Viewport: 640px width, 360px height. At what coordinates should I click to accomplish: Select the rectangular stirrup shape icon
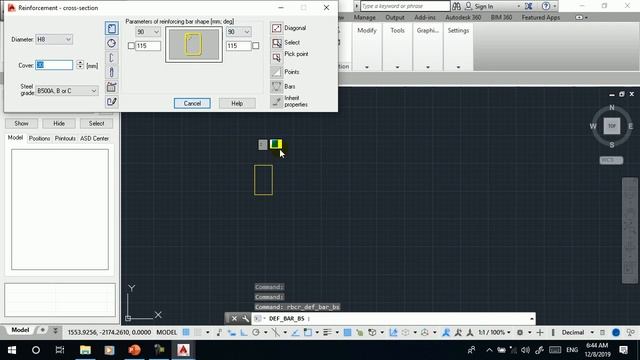point(111,29)
